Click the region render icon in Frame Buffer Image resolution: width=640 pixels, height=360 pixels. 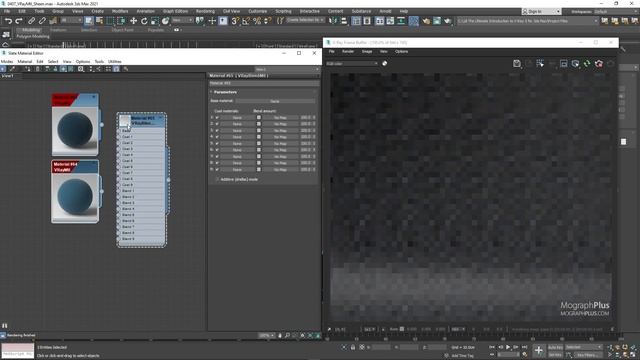point(564,63)
